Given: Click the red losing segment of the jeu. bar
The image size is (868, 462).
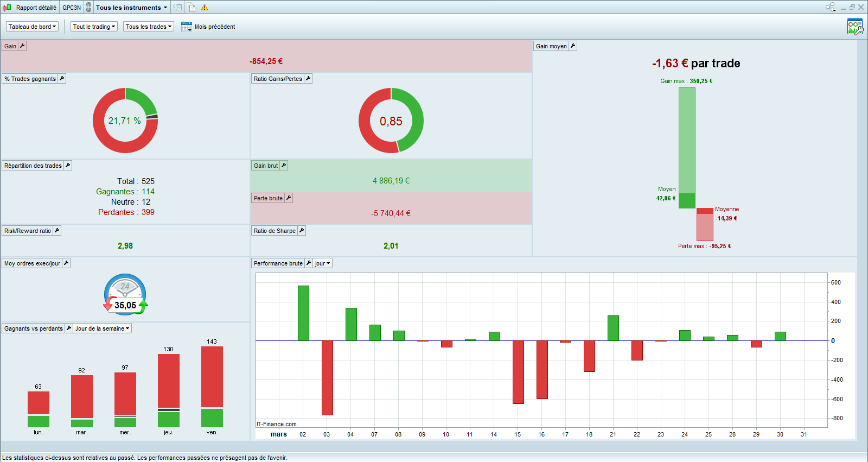Looking at the screenshot, I should (169, 381).
